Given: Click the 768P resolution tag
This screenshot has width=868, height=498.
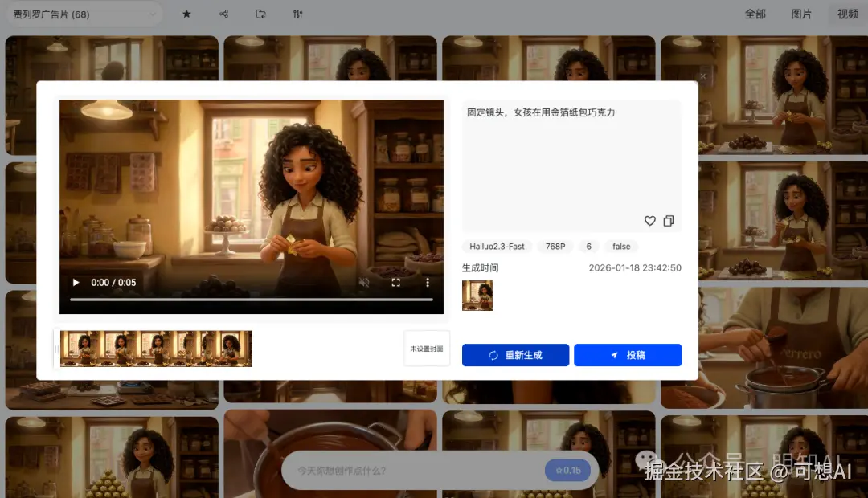Looking at the screenshot, I should [x=555, y=247].
